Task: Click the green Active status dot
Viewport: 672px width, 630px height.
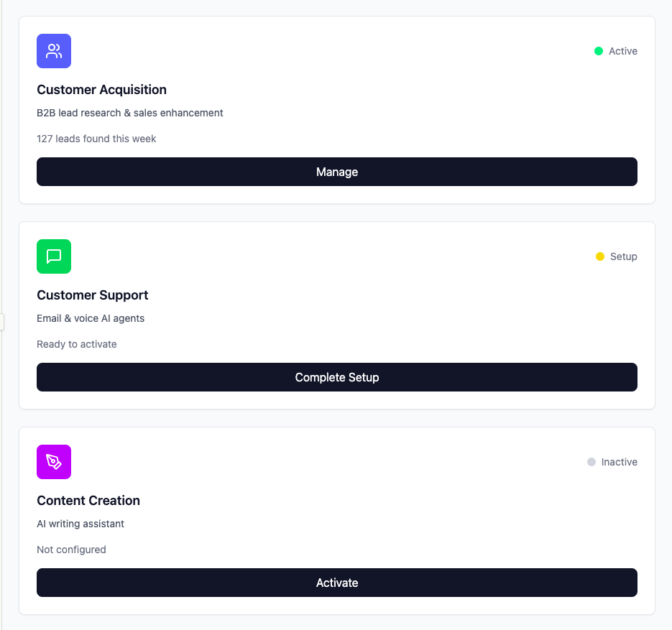Action: [x=599, y=51]
